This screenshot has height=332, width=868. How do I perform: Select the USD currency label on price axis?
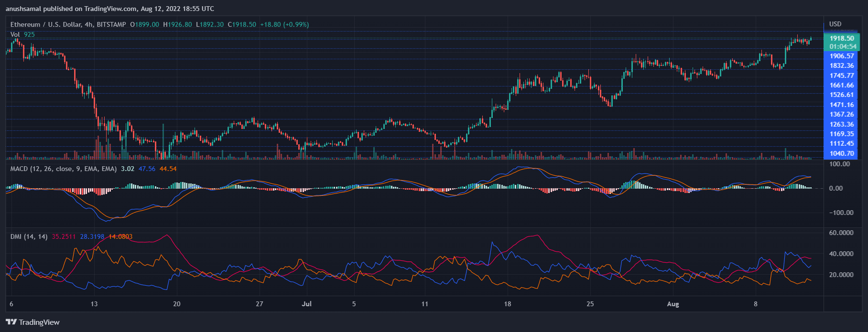click(835, 24)
